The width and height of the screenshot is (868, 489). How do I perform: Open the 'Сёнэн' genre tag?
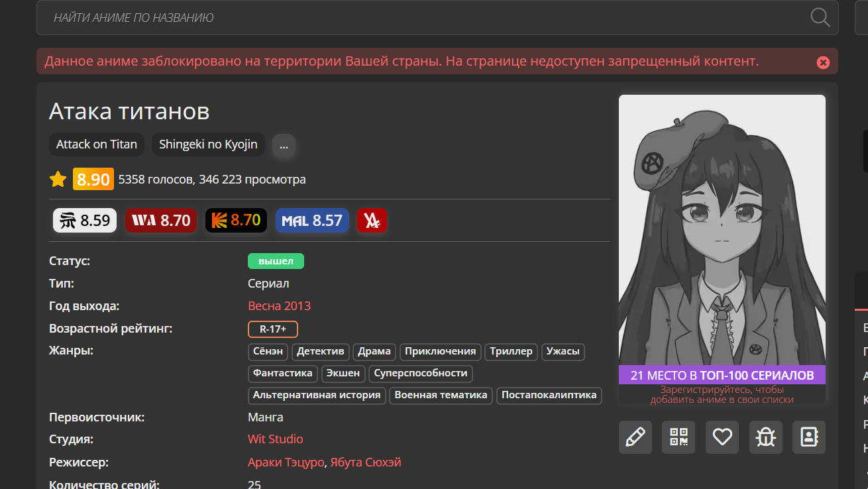[268, 352]
